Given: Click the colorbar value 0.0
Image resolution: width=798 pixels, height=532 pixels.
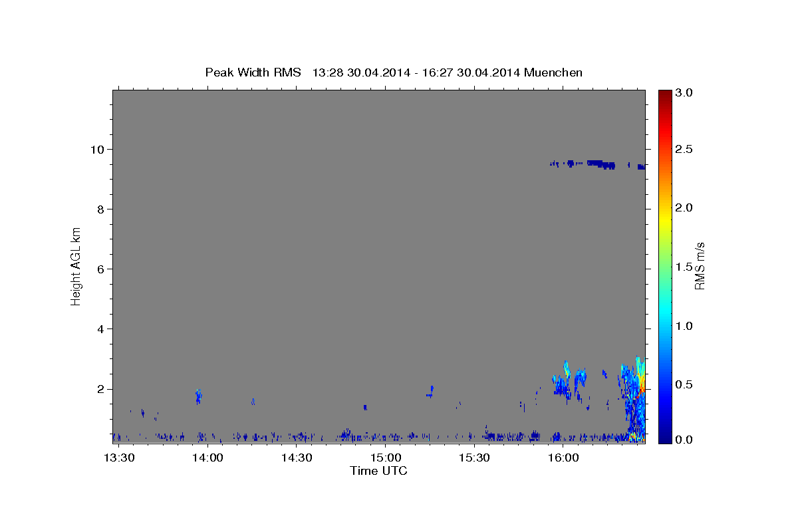Looking at the screenshot, I should click(x=684, y=440).
